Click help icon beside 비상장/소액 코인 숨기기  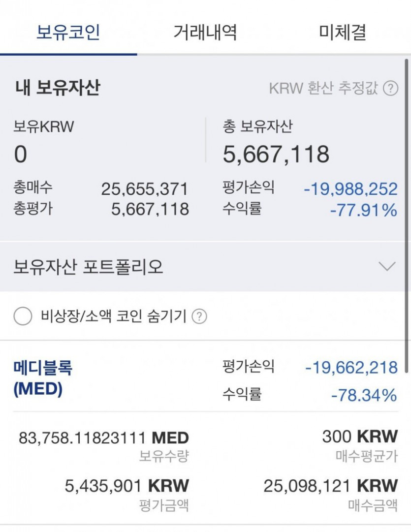click(x=199, y=316)
